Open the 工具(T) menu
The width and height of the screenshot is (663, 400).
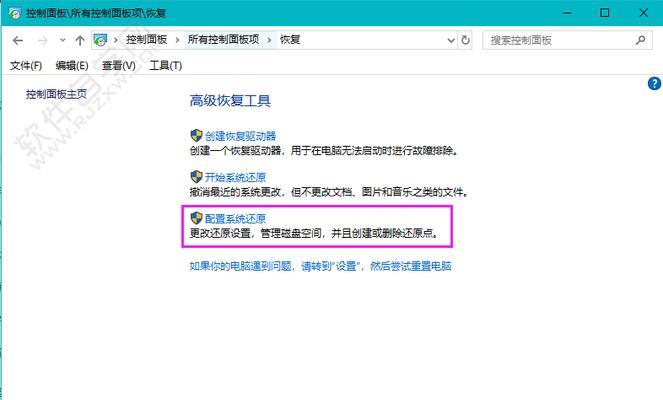pyautogui.click(x=165, y=66)
